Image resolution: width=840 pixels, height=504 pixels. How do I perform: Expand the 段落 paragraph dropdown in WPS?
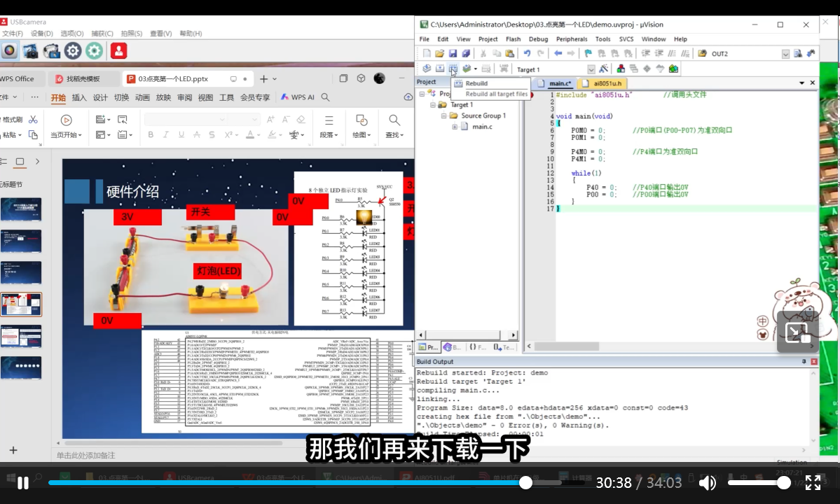point(336,135)
